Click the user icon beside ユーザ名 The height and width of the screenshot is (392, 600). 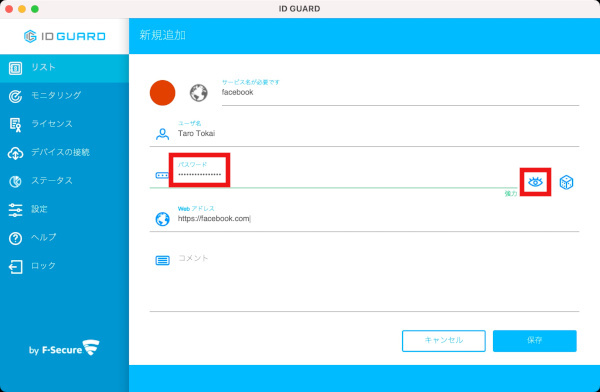tap(163, 134)
